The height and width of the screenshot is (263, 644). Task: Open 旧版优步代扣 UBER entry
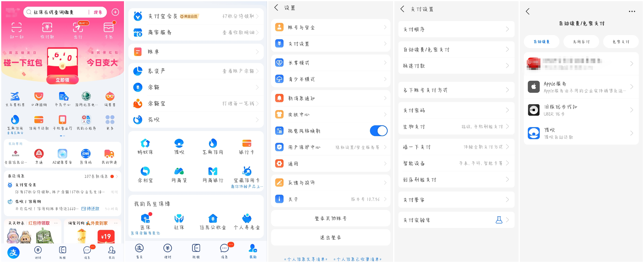pyautogui.click(x=581, y=110)
